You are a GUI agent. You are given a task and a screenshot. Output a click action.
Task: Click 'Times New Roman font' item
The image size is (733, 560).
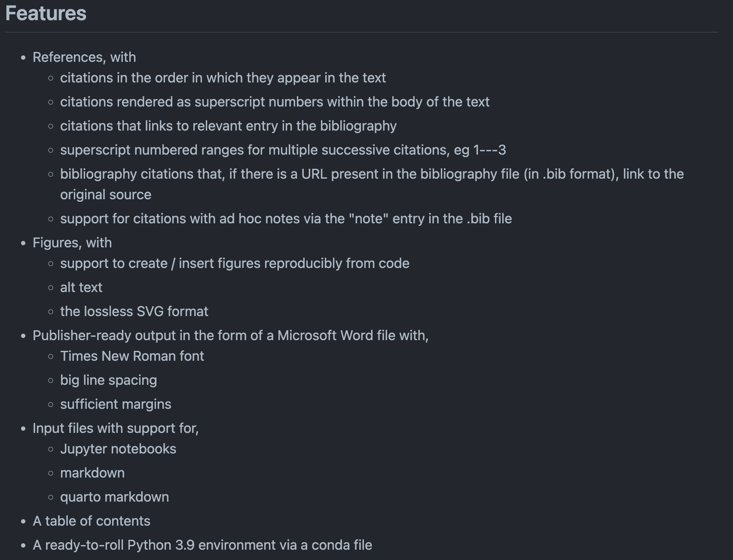(132, 356)
